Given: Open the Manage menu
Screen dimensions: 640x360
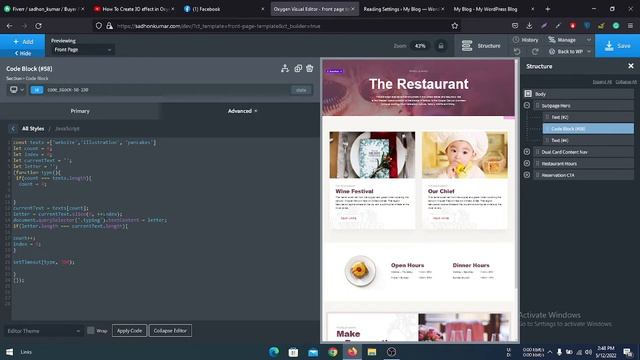Looking at the screenshot, I should (x=569, y=40).
